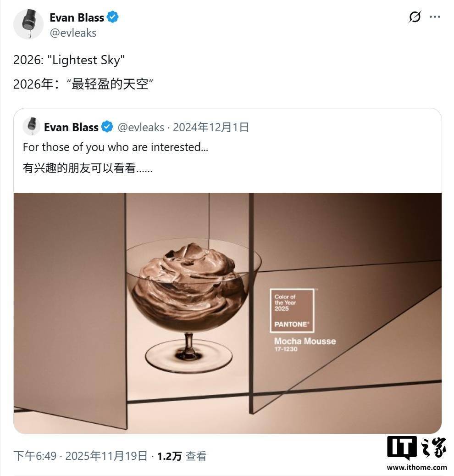Image resolution: width=454 pixels, height=476 pixels.
Task: Open the three-dot more options menu
Action: (x=435, y=17)
